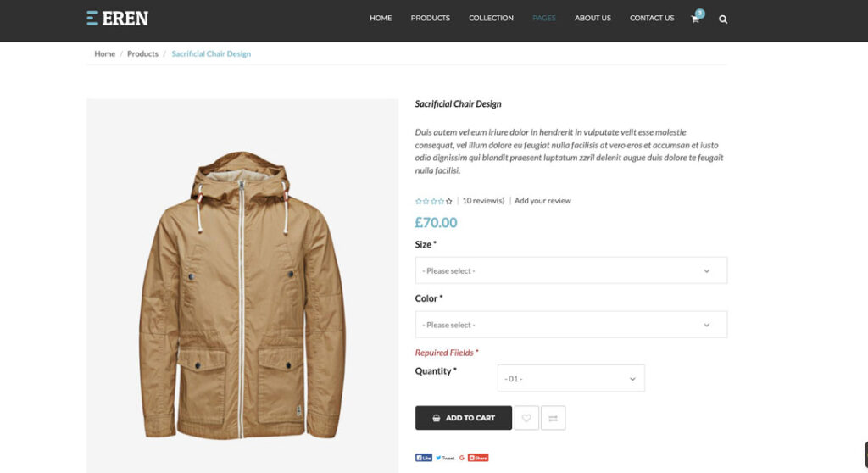Add product to wishlist with heart icon
Screen dimensions: 868x473
[x=526, y=418]
